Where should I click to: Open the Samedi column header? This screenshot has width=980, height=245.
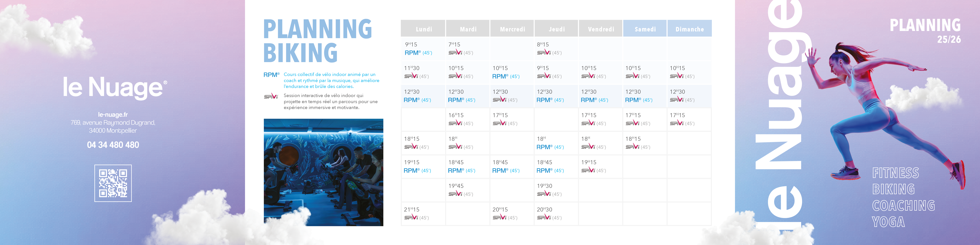point(645,29)
